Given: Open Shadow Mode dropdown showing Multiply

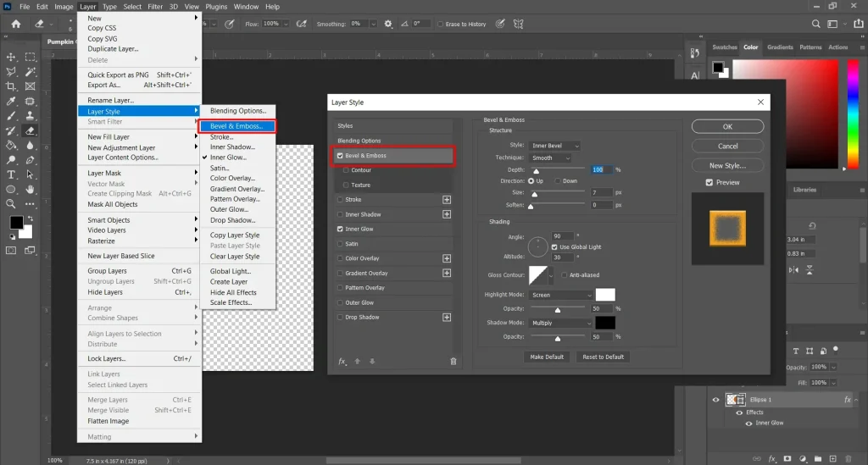Looking at the screenshot, I should pyautogui.click(x=561, y=323).
